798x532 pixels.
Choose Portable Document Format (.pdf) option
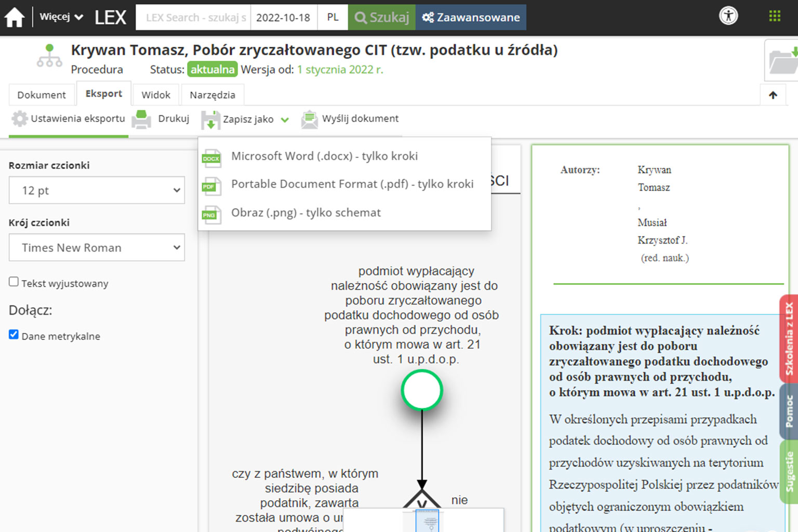click(x=352, y=184)
